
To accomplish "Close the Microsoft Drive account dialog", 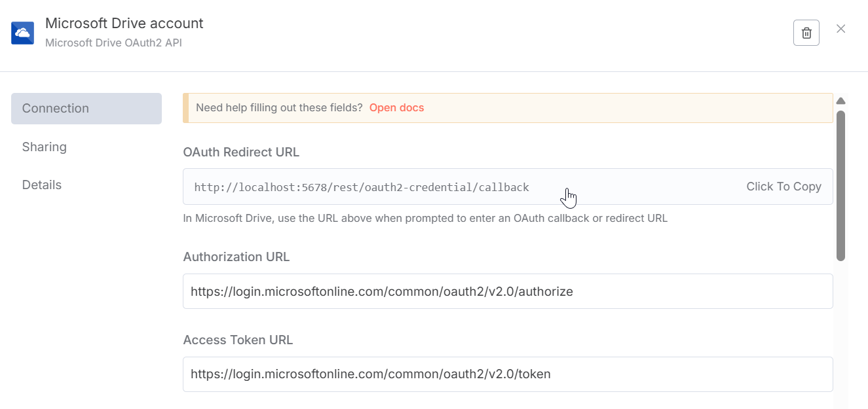I will (841, 29).
